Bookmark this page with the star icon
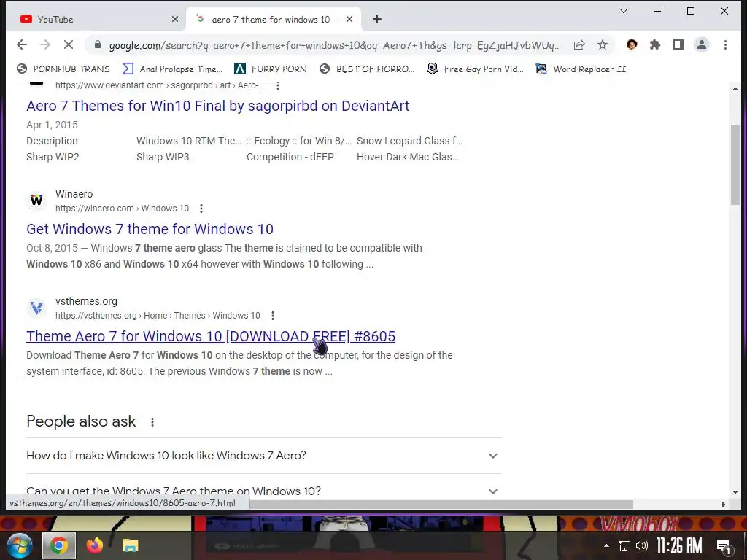Viewport: 747px width, 560px height. [x=603, y=44]
